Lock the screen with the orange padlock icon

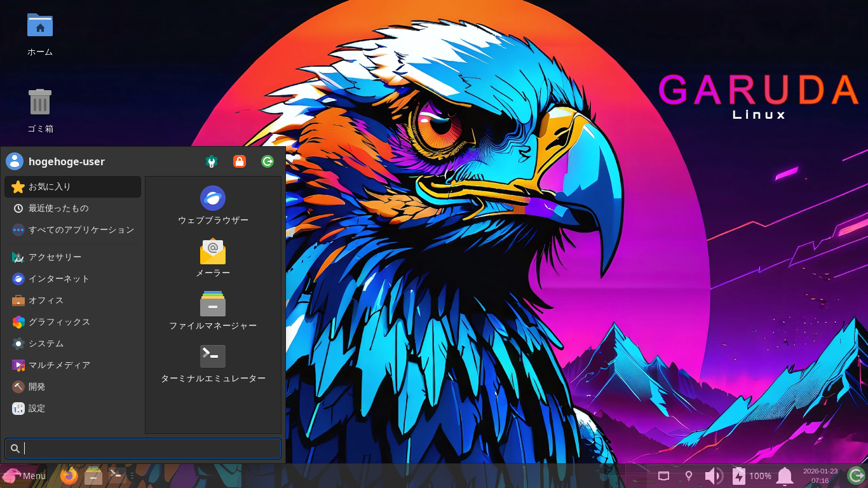pyautogui.click(x=240, y=161)
